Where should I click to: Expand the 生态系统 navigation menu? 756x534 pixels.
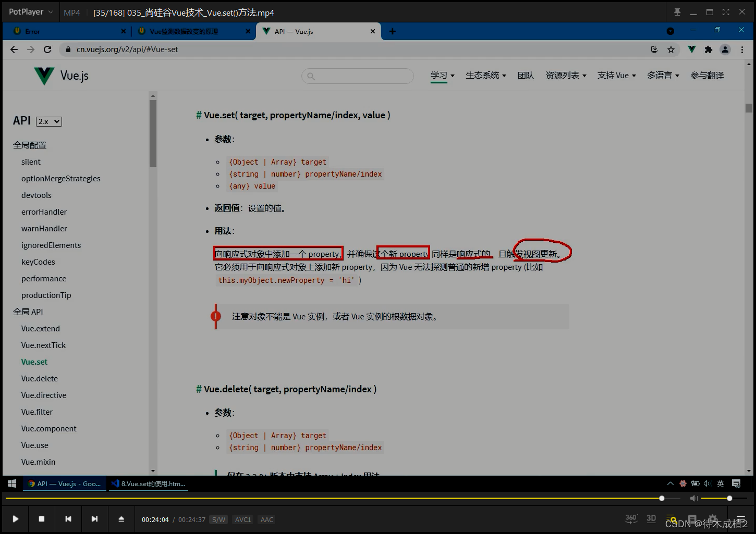click(x=486, y=76)
